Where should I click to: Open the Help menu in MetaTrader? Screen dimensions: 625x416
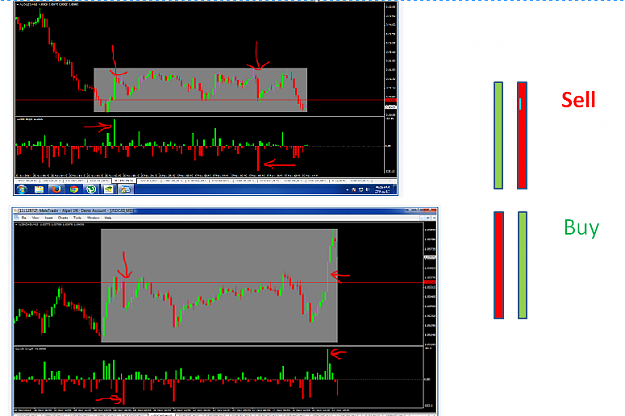pyautogui.click(x=108, y=218)
